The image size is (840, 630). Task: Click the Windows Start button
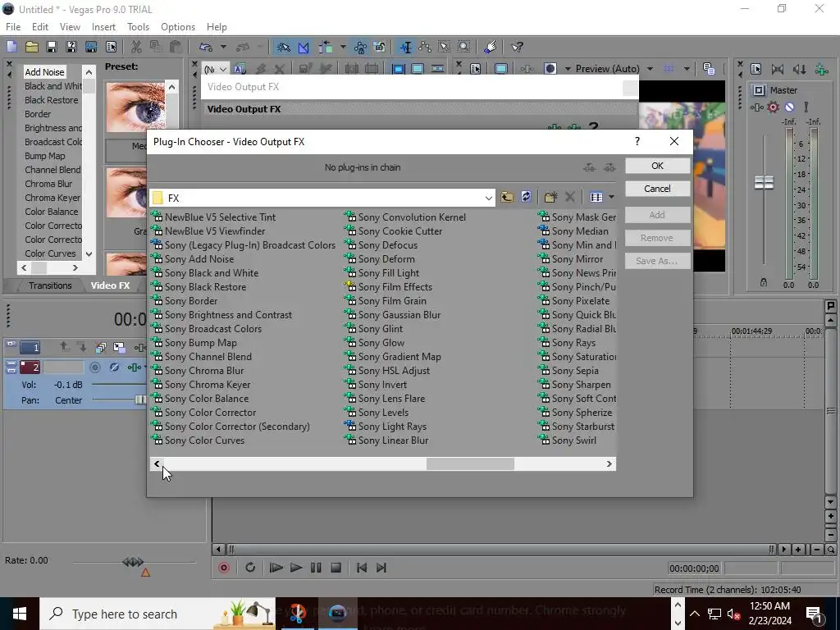pos(20,614)
